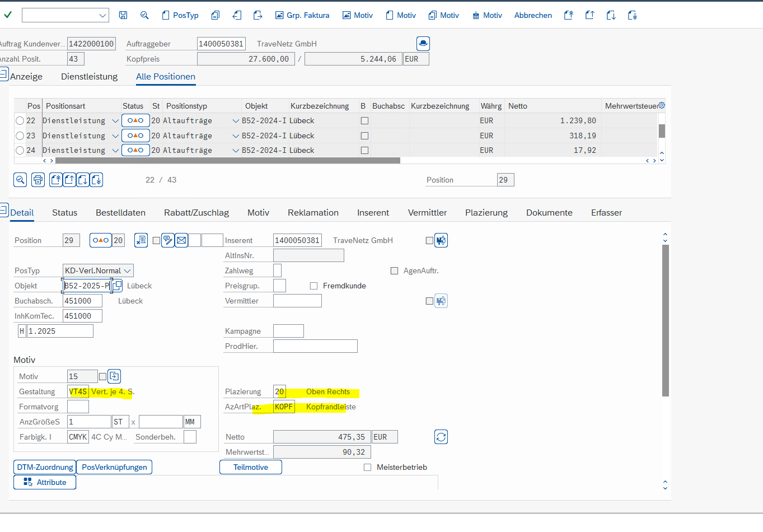Screen dimensions: 763x532
Task: Open Positionsart dropdown in row 24
Action: coord(115,150)
